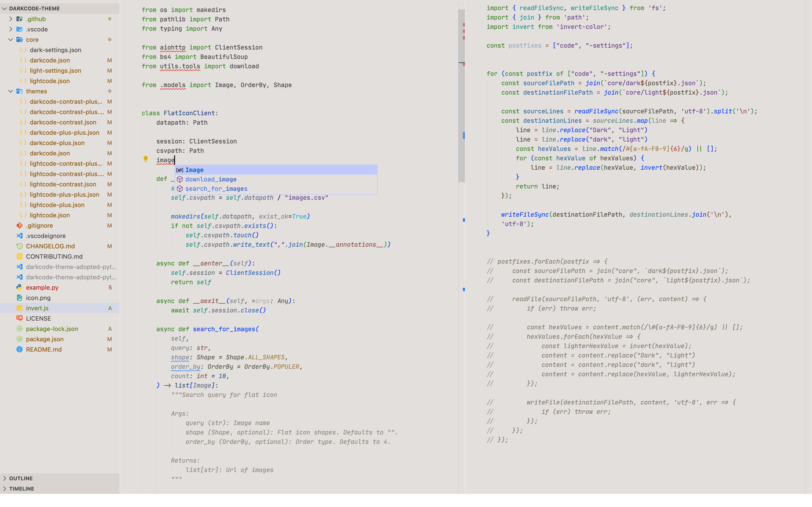This screenshot has height=507, width=812.
Task: Open CONTRIBUTING.md file
Action: (x=54, y=257)
